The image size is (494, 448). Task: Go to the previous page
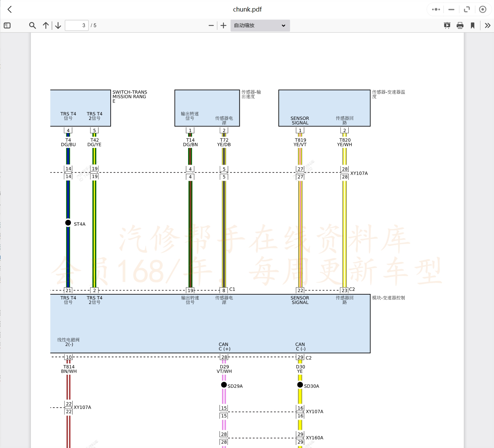click(46, 25)
